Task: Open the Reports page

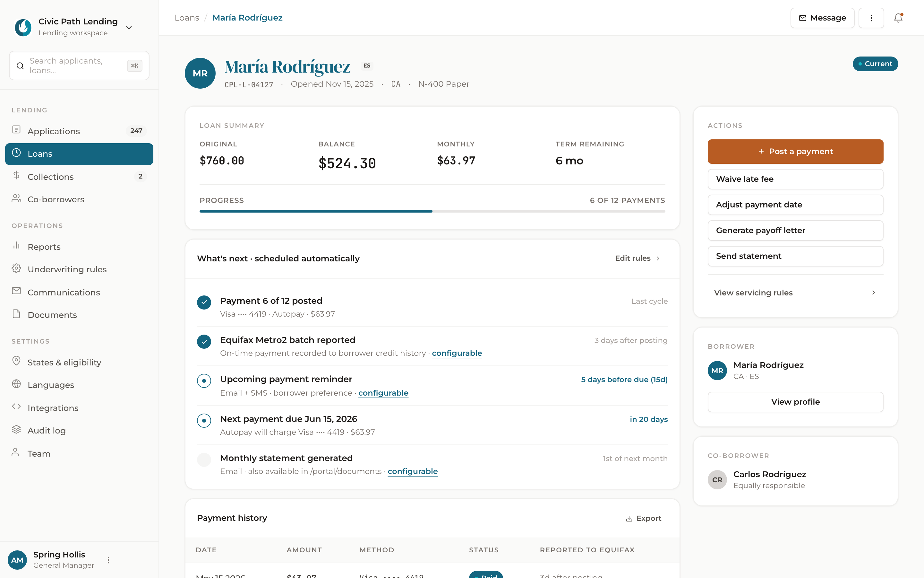Action: [x=79, y=247]
